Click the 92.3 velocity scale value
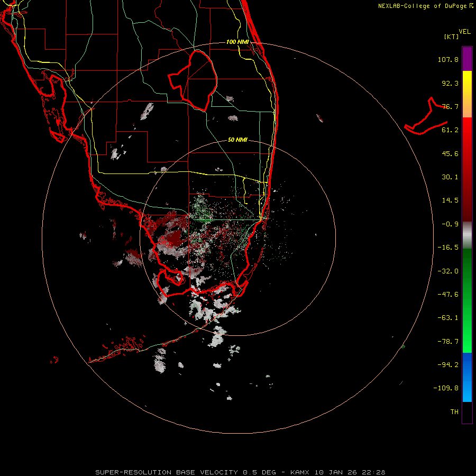 (x=450, y=83)
